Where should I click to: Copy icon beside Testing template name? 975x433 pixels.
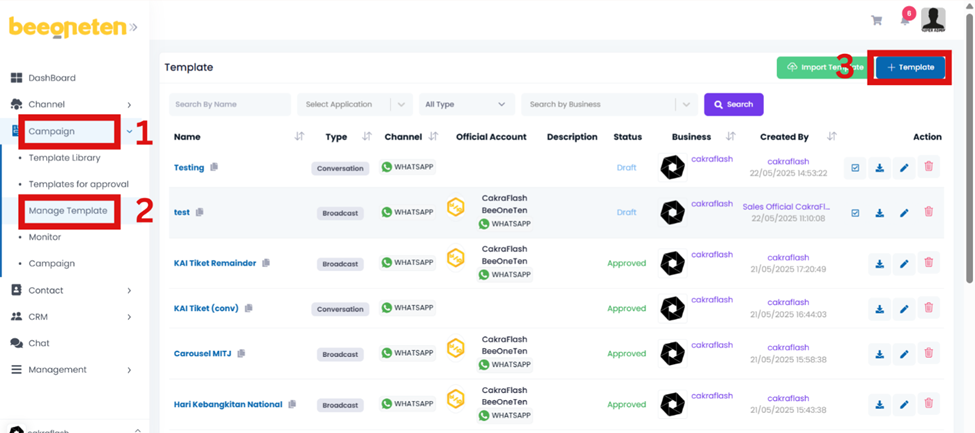pyautogui.click(x=214, y=168)
